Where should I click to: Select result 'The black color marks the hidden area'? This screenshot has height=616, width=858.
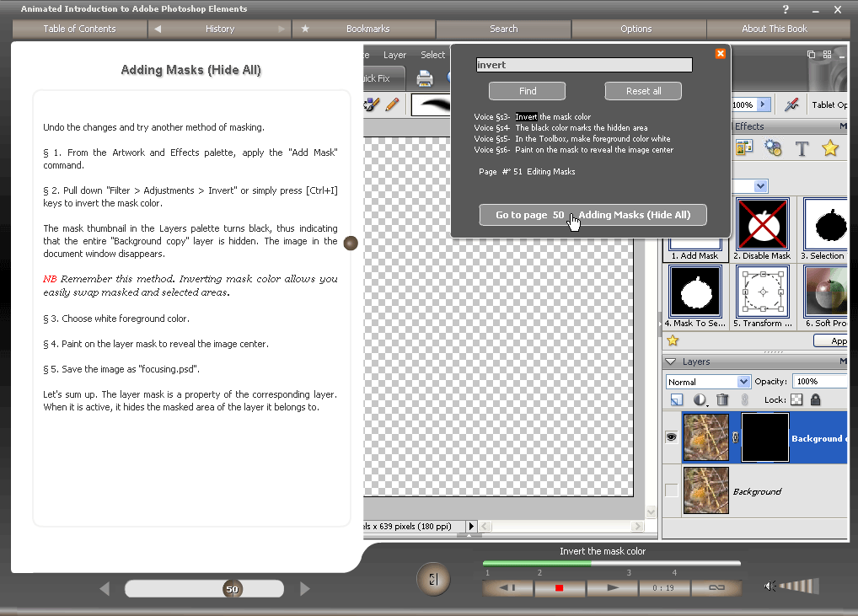[x=581, y=128]
